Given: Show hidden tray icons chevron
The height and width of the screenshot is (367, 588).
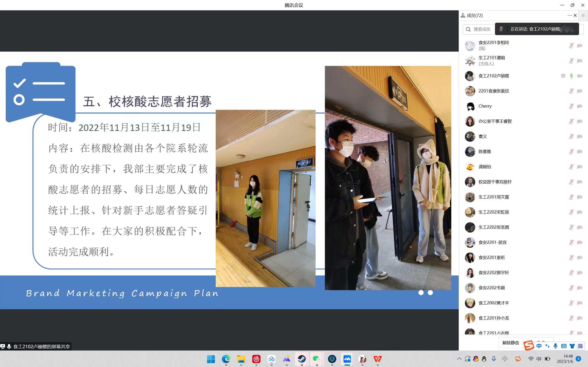Looking at the screenshot, I should (x=459, y=359).
